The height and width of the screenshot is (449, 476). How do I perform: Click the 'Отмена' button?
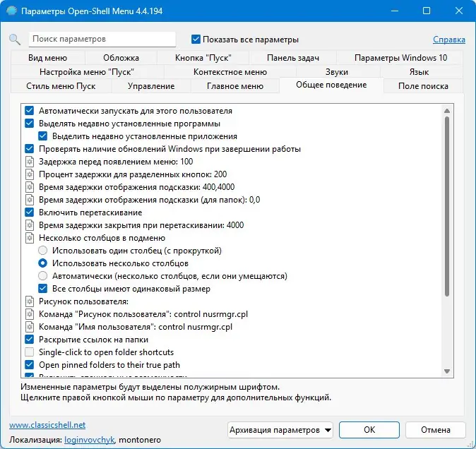[x=435, y=430]
